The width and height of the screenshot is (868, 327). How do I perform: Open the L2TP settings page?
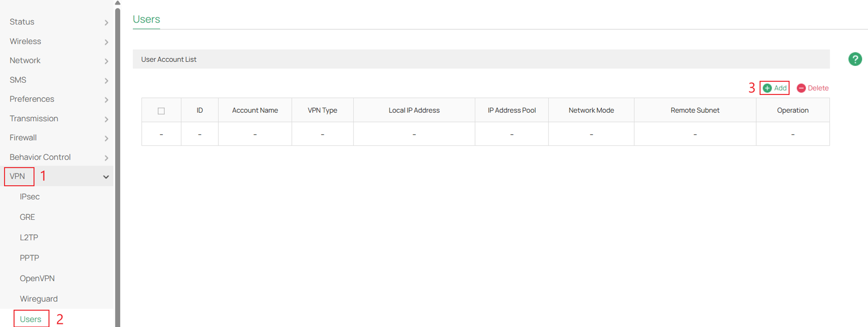pos(29,237)
